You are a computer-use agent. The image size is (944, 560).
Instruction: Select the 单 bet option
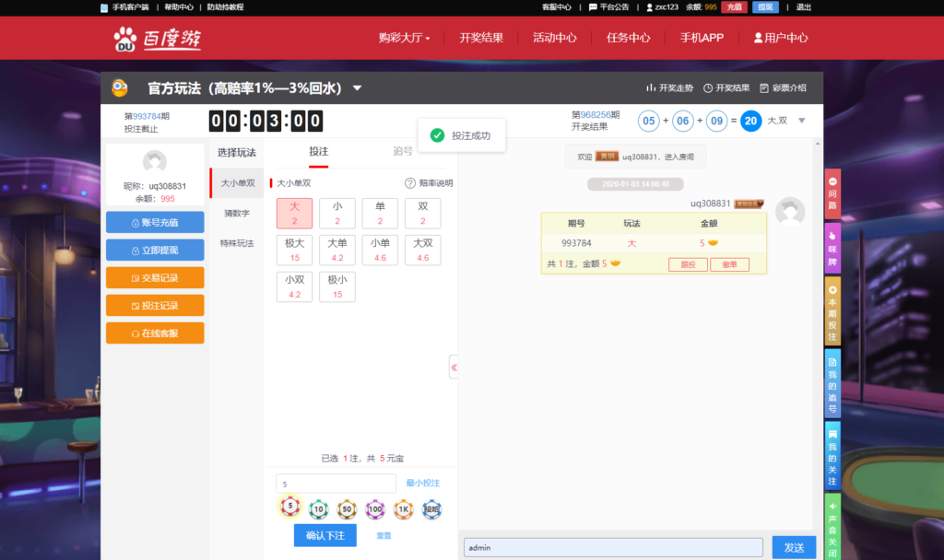pos(380,213)
